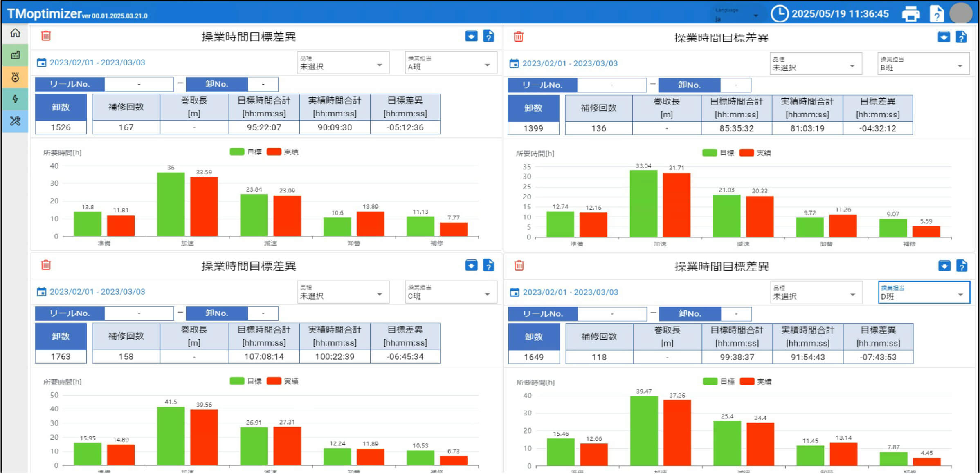The width and height of the screenshot is (980, 474).
Task: Open the 品種 dropdown in the A班 panel
Action: click(x=343, y=63)
